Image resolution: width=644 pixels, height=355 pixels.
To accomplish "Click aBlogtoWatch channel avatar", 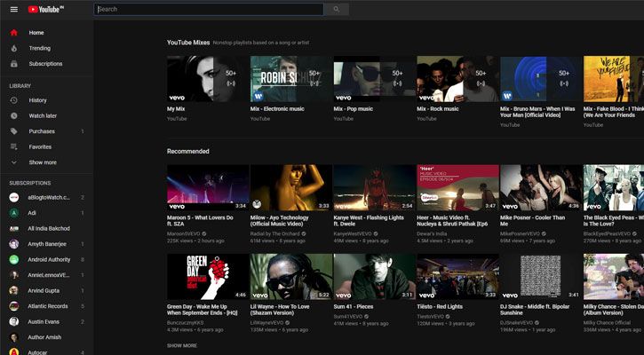I will click(x=14, y=197).
